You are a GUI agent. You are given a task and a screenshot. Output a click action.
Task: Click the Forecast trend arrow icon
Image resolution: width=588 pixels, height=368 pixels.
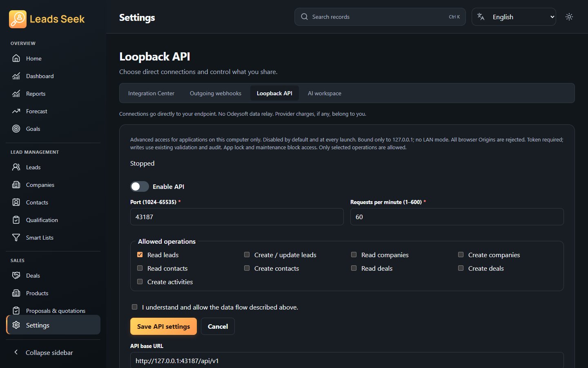coord(16,111)
